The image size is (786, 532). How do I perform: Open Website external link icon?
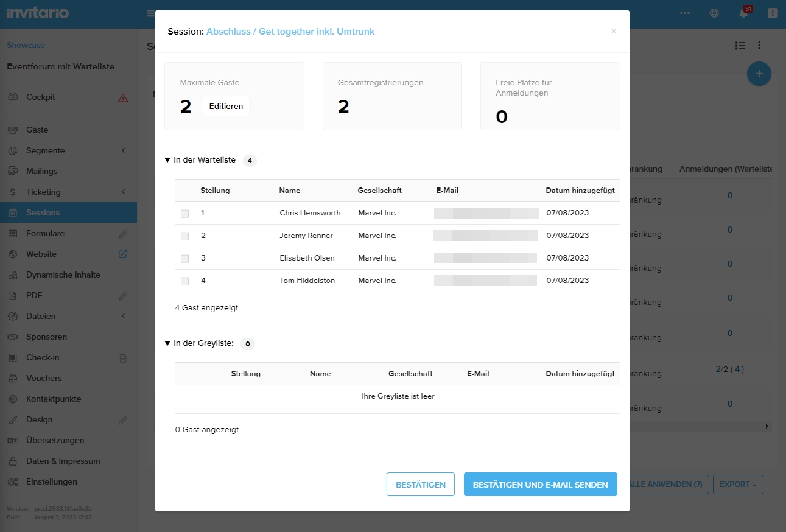click(x=123, y=254)
